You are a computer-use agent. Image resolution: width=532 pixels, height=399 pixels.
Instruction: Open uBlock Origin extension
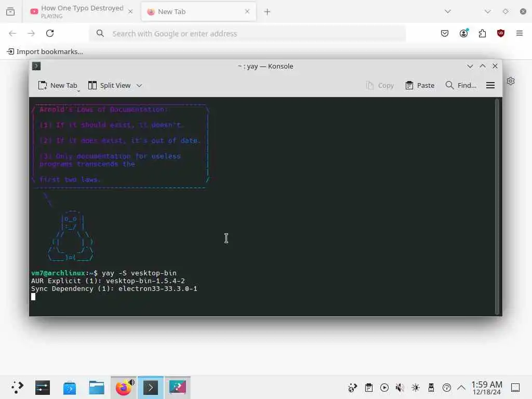[x=501, y=33]
